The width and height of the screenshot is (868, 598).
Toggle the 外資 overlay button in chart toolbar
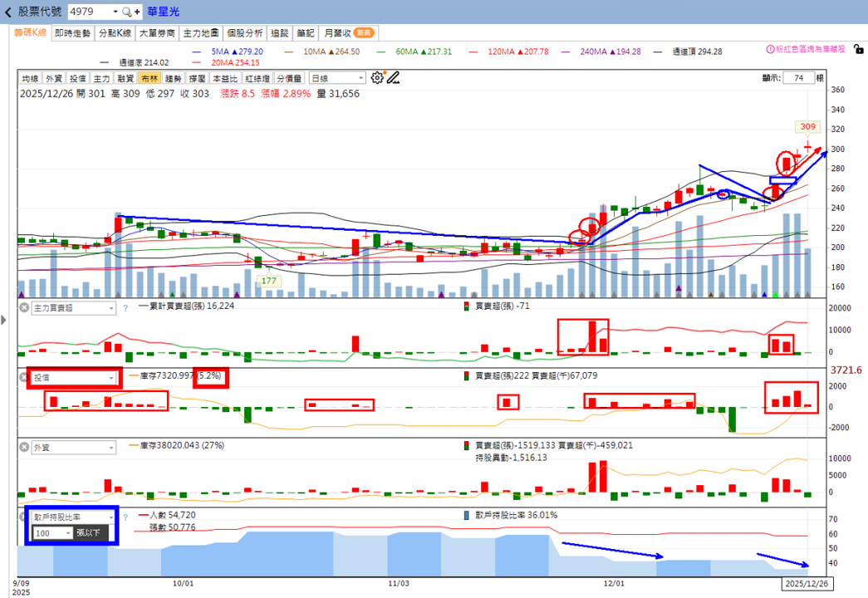(54, 79)
